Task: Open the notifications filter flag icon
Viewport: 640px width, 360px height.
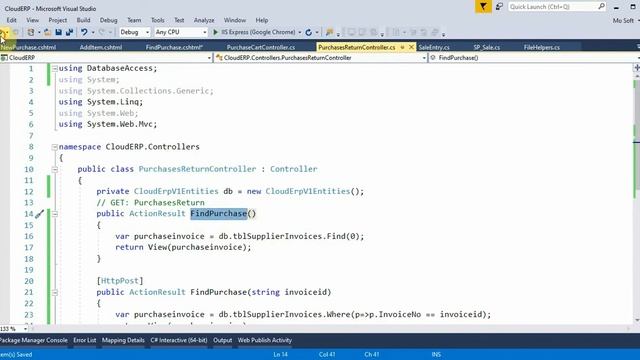Action: tap(483, 7)
